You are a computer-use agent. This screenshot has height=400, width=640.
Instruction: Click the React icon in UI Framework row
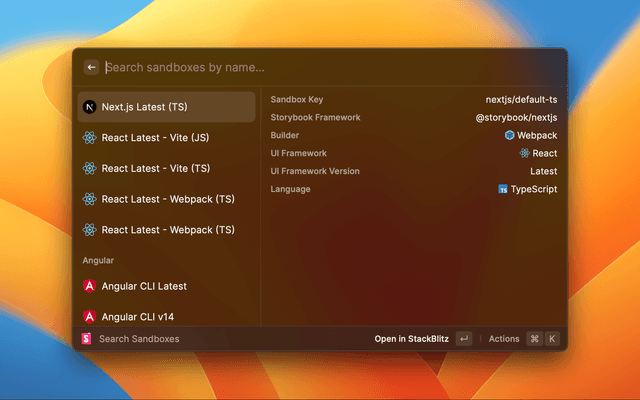pyautogui.click(x=524, y=153)
